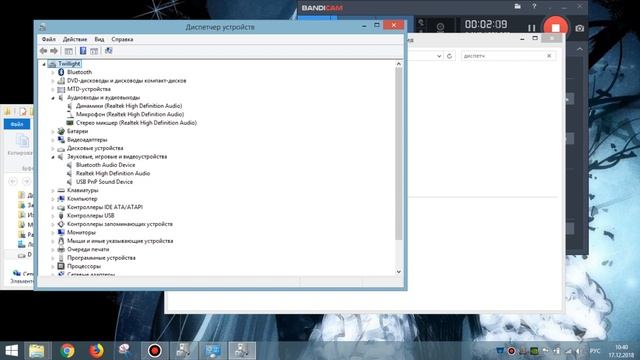Viewport: 640px width, 360px height.
Task: Collapse the Twilight root node
Action: [x=44, y=64]
